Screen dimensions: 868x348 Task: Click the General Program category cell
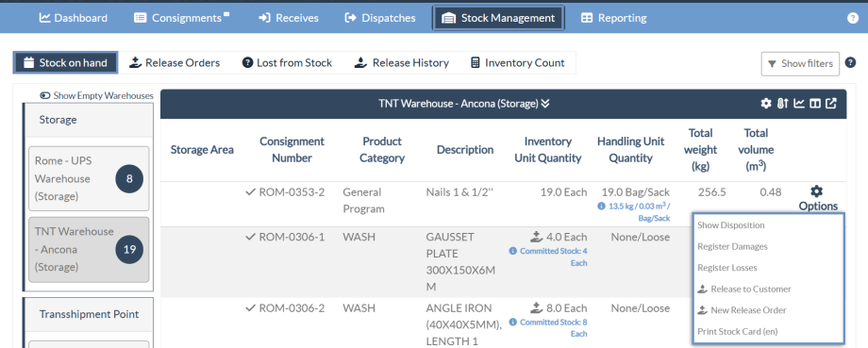click(x=362, y=201)
